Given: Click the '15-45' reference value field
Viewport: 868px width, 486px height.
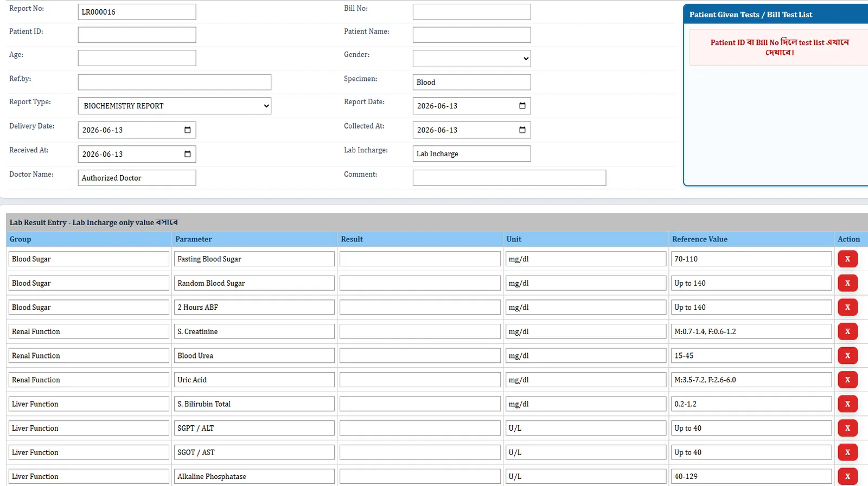Looking at the screenshot, I should [751, 355].
